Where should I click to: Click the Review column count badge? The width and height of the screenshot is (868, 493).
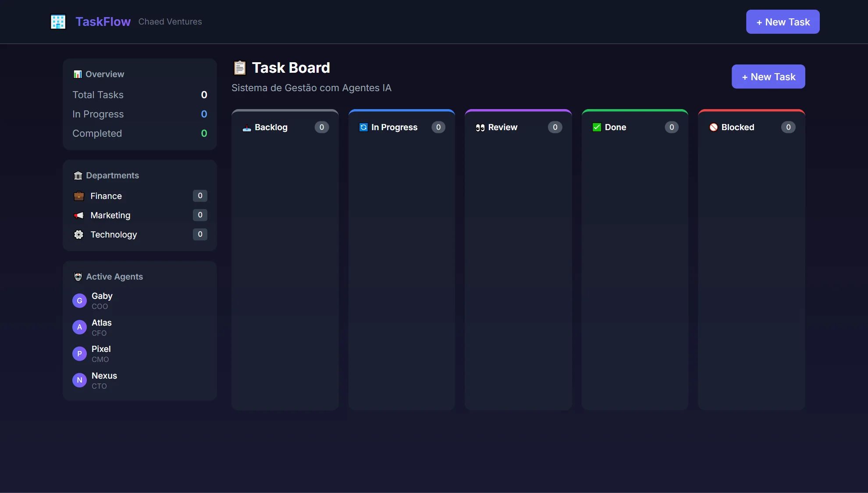point(555,127)
